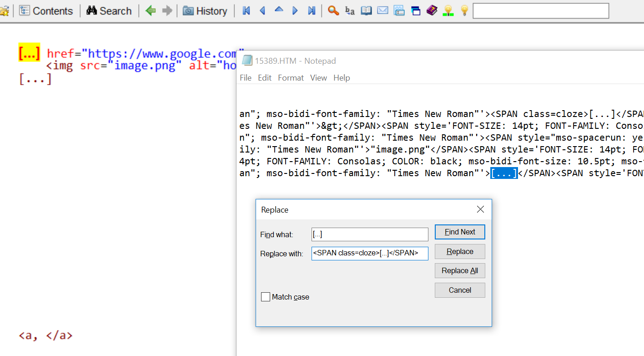Focus the toolbar search text box
644x356 pixels.
coord(541,11)
